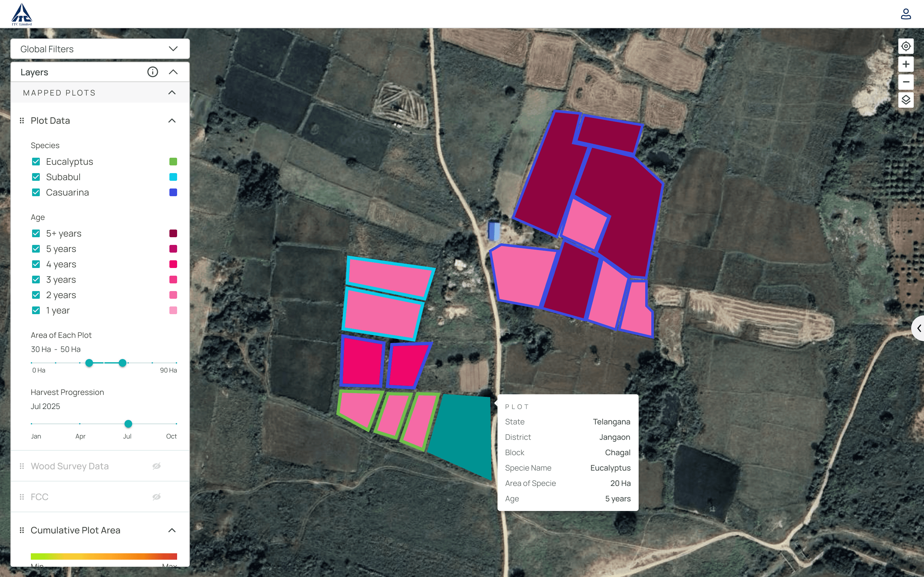Screen dimensions: 924x577
Task: Uncheck the Eucalyptus species checkbox
Action: coord(36,162)
